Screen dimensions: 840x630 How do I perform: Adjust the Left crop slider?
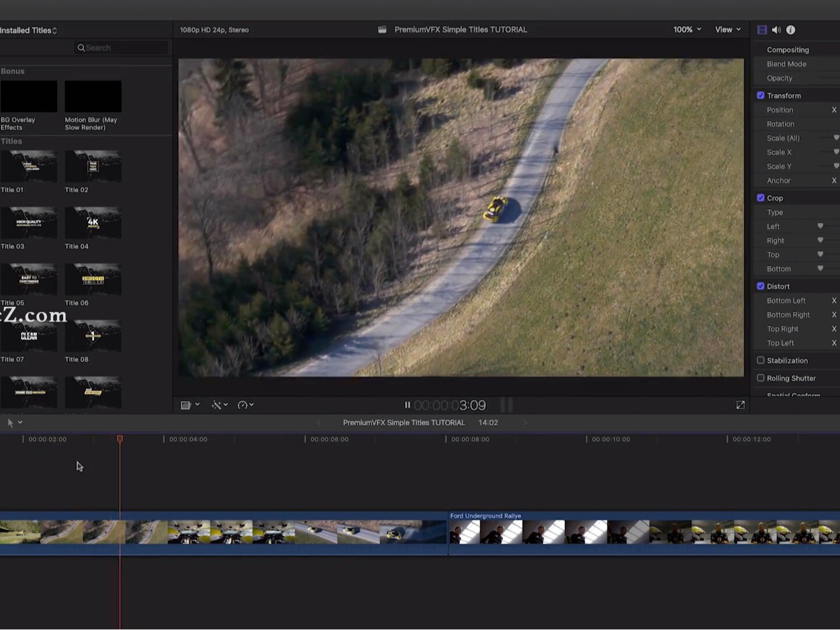coord(820,226)
